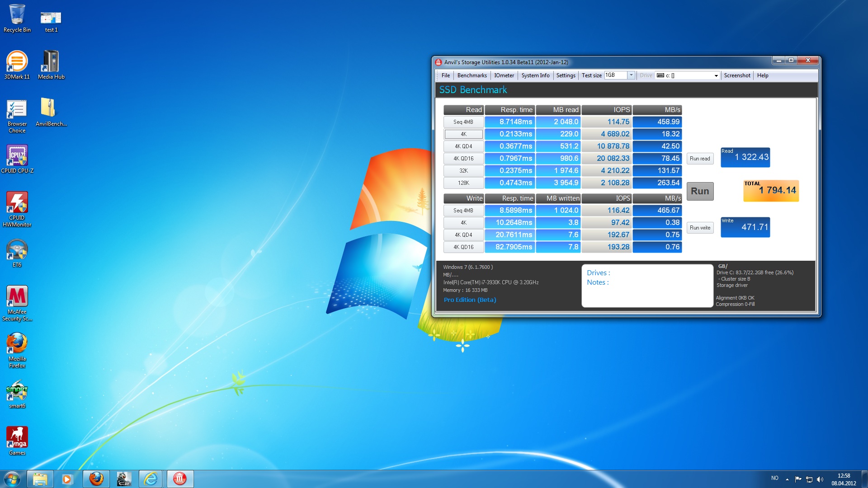Run the read 32K test

coord(463,171)
